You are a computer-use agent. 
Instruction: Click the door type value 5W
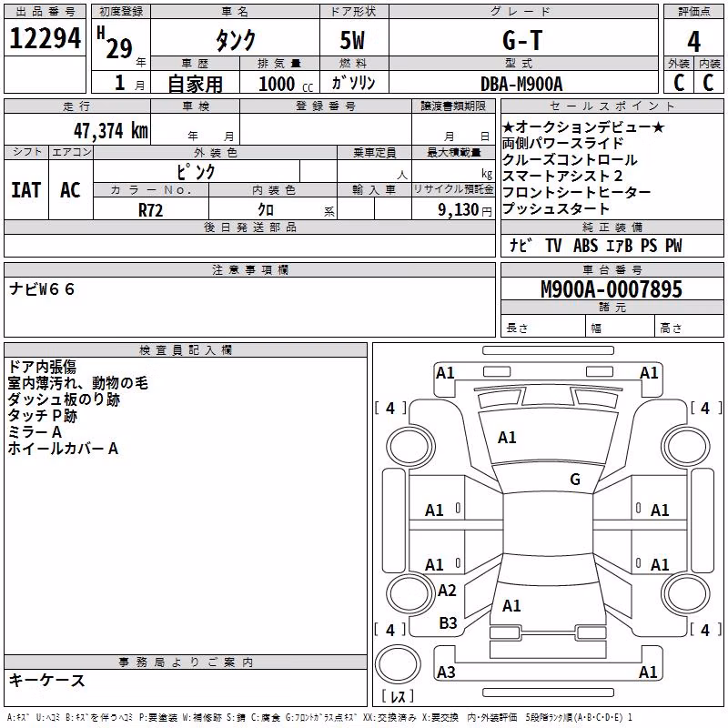pos(352,40)
